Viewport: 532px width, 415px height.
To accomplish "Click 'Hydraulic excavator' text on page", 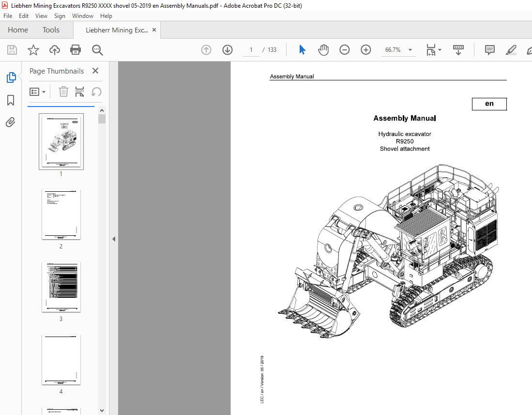I will [x=404, y=134].
